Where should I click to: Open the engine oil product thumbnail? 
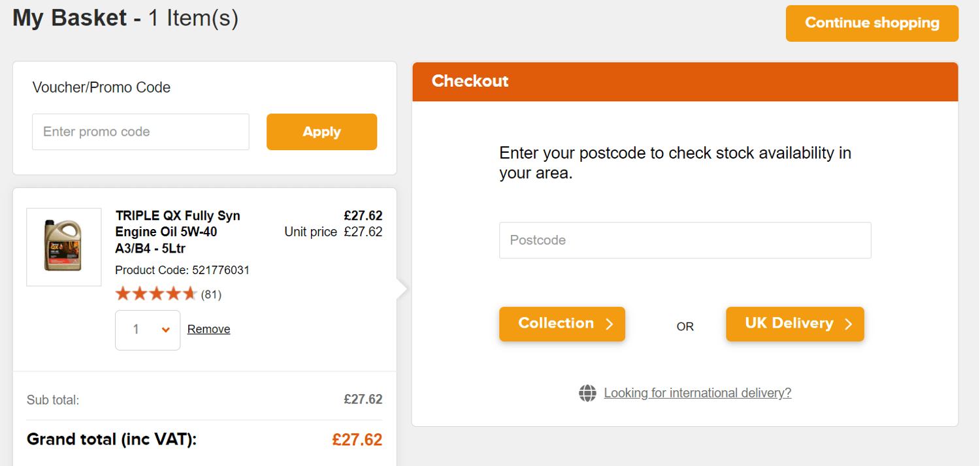pyautogui.click(x=63, y=247)
